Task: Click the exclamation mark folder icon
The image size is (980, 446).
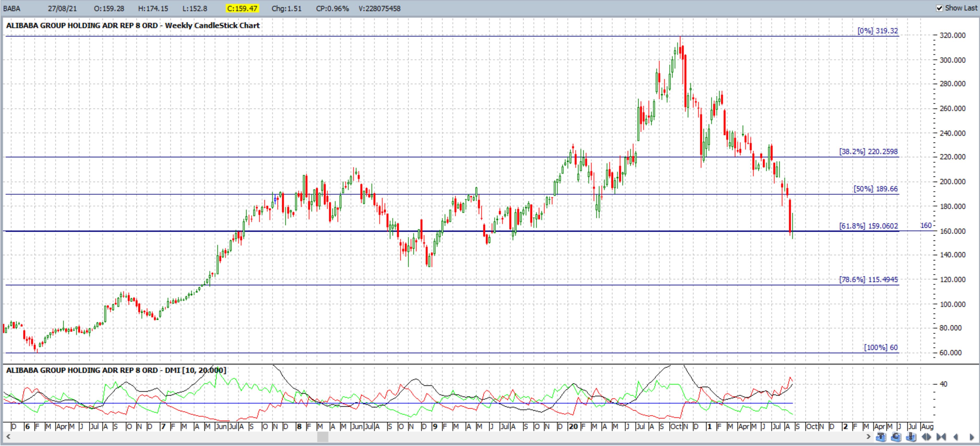Action: coord(911,437)
